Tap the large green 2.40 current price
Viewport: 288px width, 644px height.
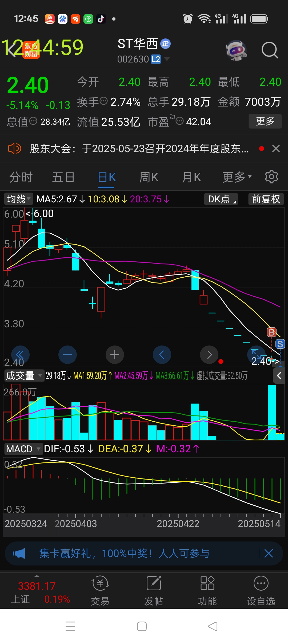[28, 85]
